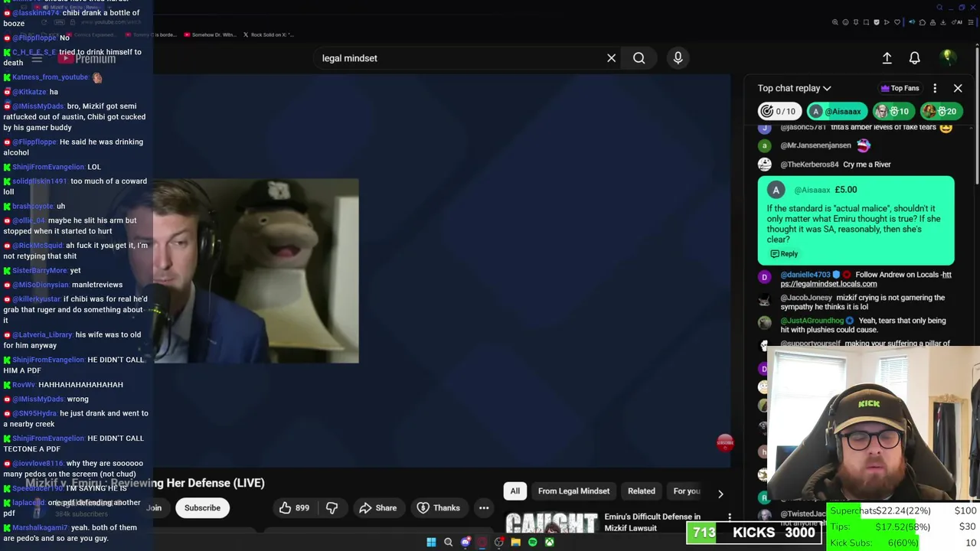Click the video player area
The height and width of the screenshot is (551, 980).
(442, 270)
